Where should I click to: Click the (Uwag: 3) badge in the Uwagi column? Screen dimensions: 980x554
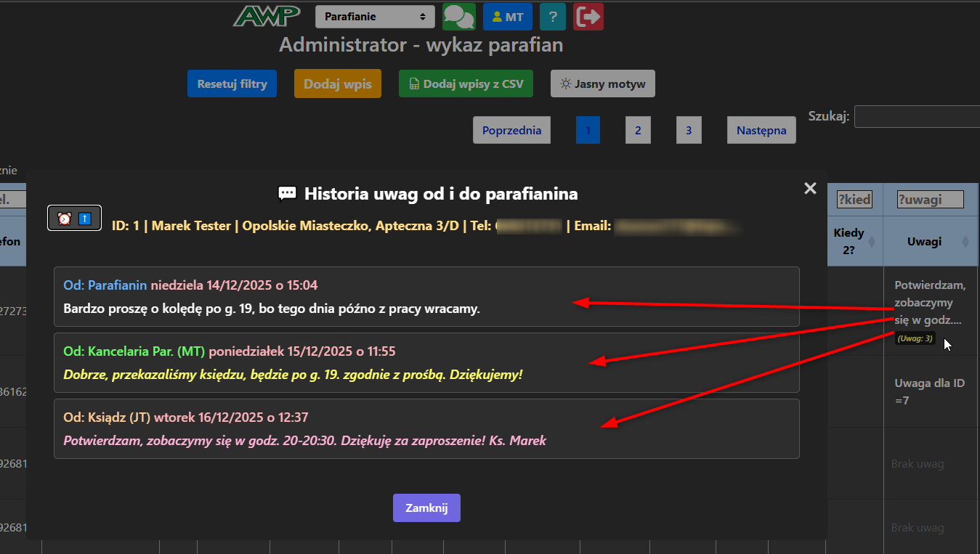[x=915, y=338]
